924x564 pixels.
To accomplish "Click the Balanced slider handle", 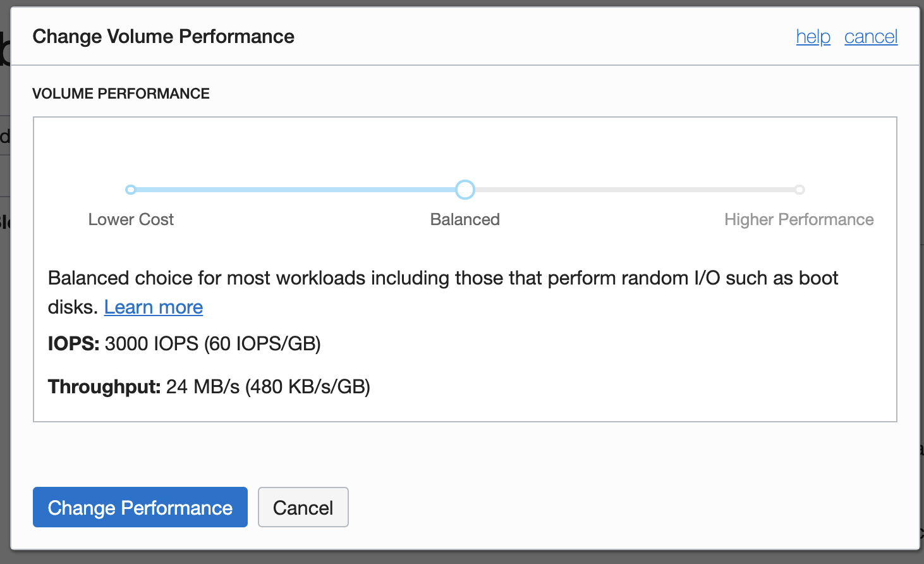I will (465, 190).
